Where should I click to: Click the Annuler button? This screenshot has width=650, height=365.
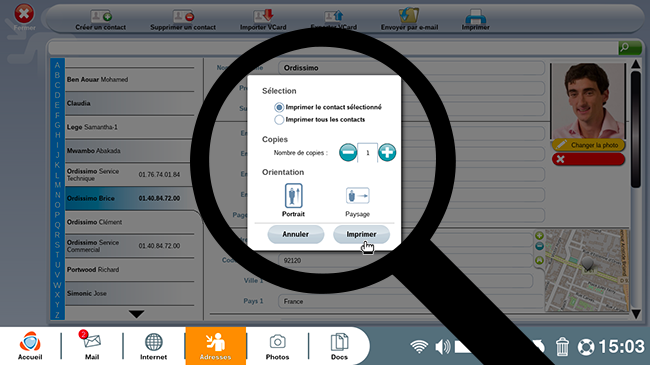296,234
